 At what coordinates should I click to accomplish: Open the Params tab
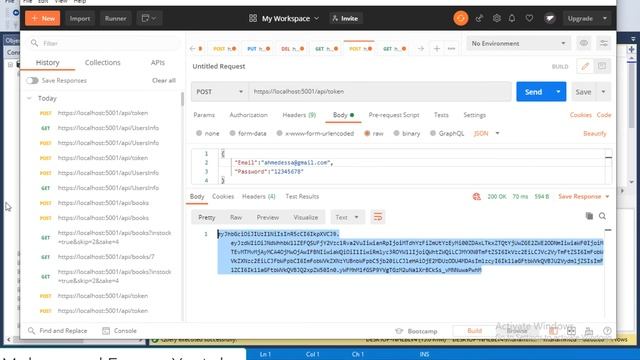pos(204,115)
